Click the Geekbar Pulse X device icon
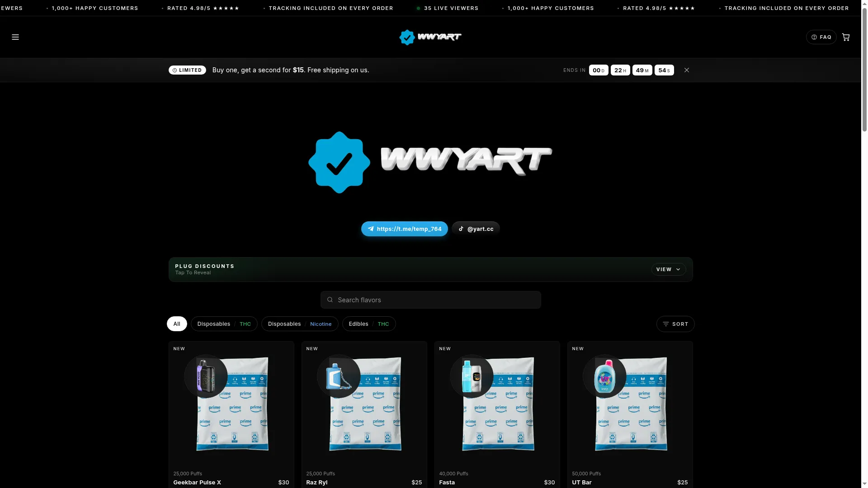Screen dimensions: 868x488 [x=206, y=376]
